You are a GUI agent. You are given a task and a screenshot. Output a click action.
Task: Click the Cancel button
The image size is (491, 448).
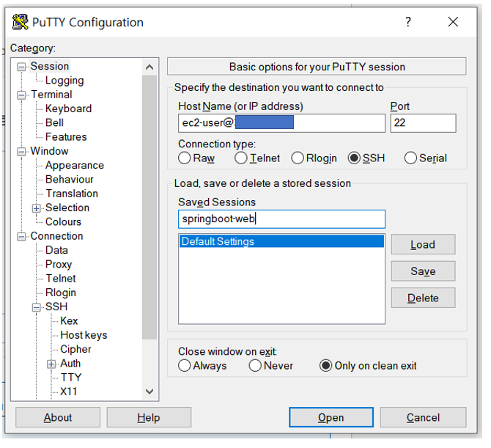(423, 417)
